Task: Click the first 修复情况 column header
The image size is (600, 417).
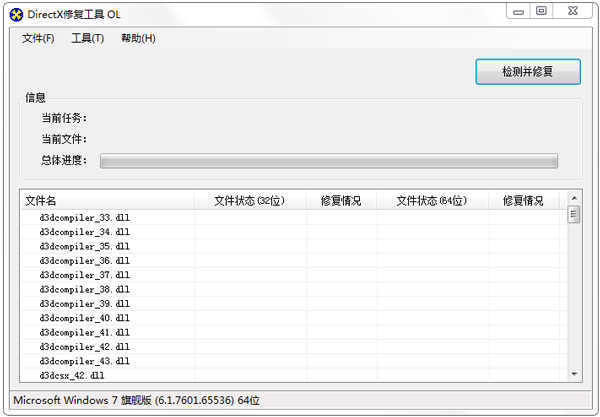Action: tap(341, 201)
